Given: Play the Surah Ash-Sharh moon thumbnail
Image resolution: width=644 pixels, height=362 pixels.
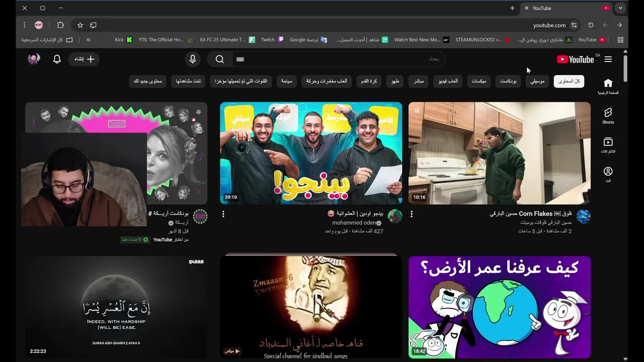Looking at the screenshot, I should point(116,307).
